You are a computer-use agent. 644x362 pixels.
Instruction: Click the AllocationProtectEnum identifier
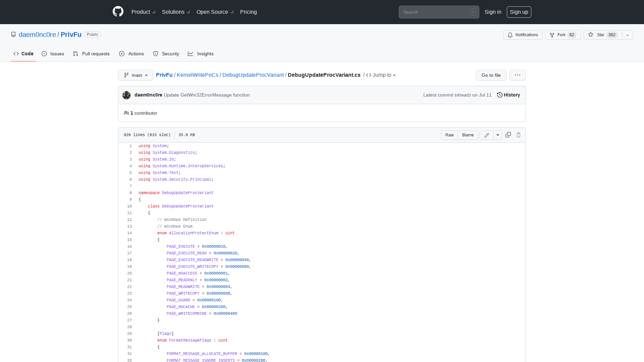coord(194,233)
